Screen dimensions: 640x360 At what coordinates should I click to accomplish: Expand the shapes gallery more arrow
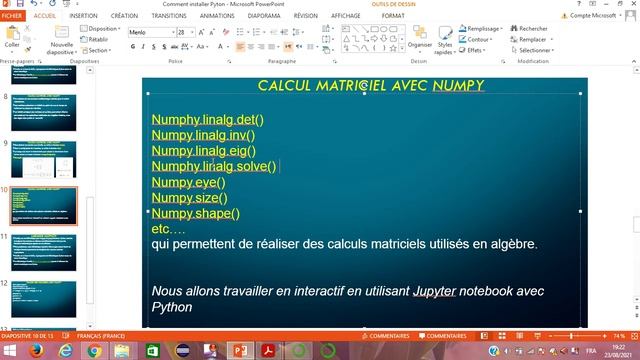tap(402, 49)
